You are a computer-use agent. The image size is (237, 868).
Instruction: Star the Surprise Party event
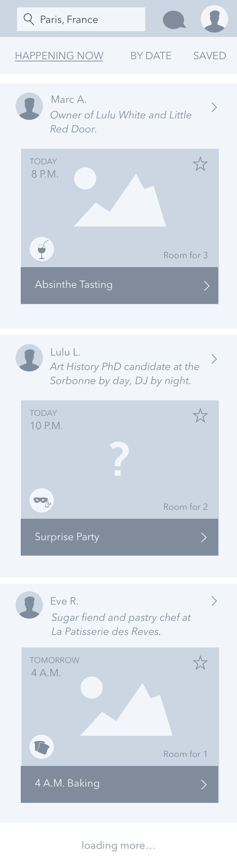tap(200, 416)
